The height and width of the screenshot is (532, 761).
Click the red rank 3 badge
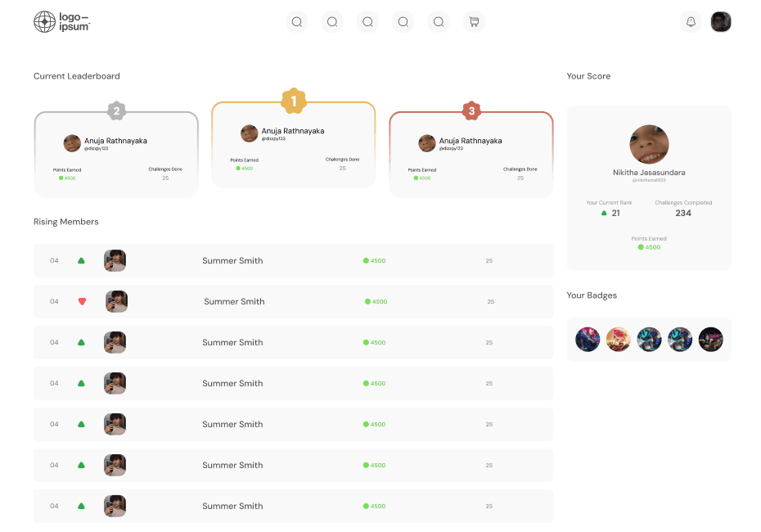[471, 111]
